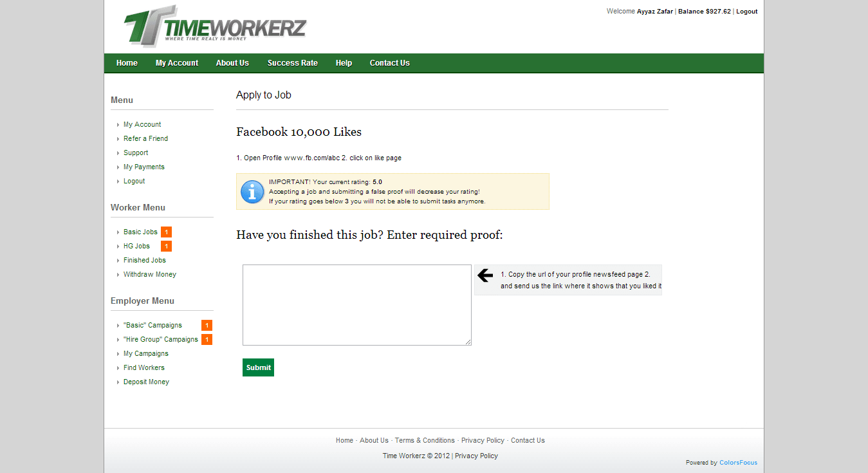Open Privacy Policy beside the copyright notice
Viewport: 868px width, 473px height.
[476, 456]
